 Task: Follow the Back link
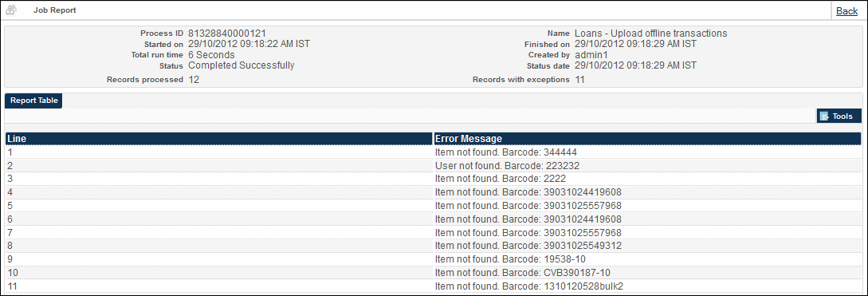pos(847,10)
